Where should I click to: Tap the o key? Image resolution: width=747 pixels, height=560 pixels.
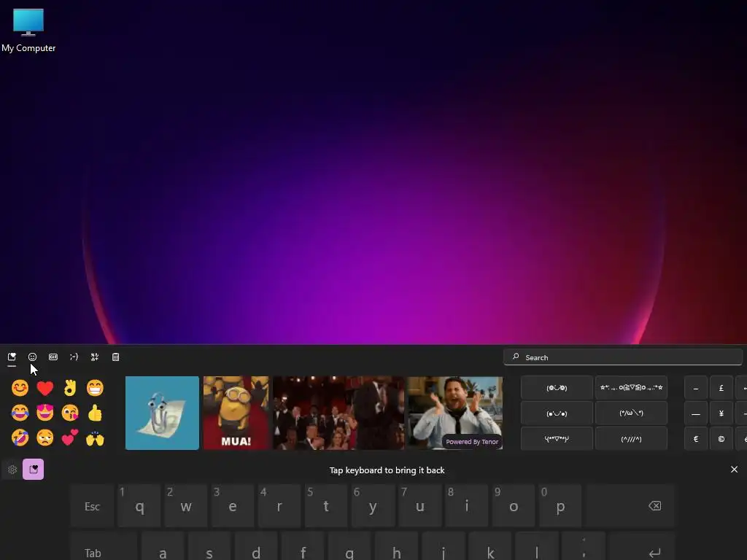coord(514,506)
